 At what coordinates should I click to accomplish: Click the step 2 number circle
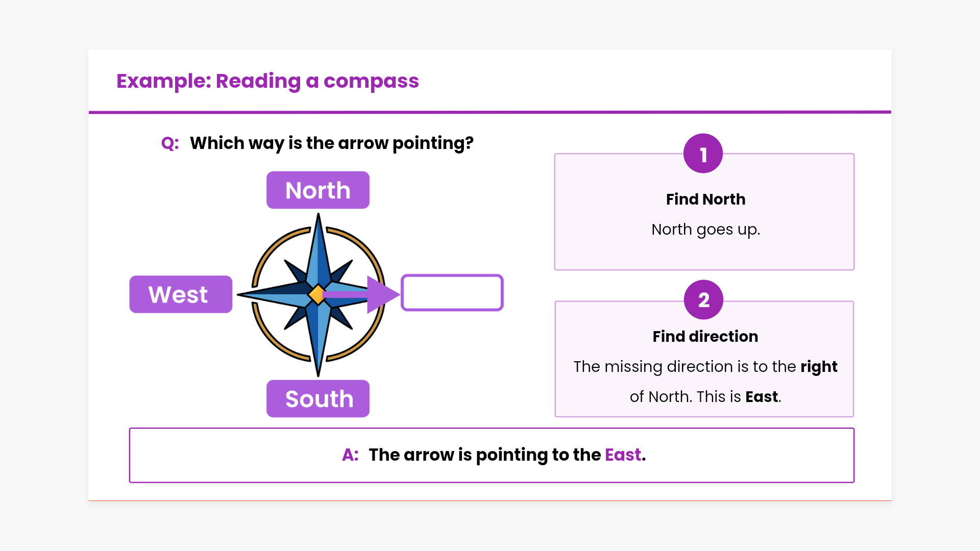pos(703,300)
